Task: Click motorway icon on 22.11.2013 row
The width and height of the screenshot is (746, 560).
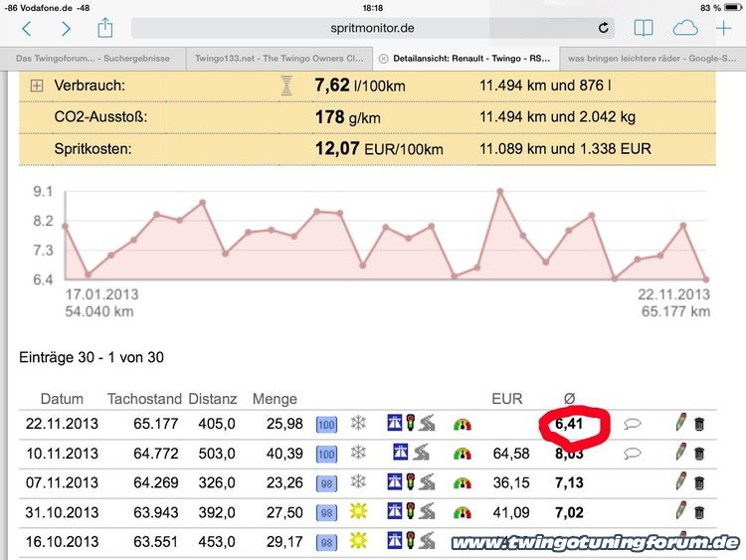Action: click(395, 423)
